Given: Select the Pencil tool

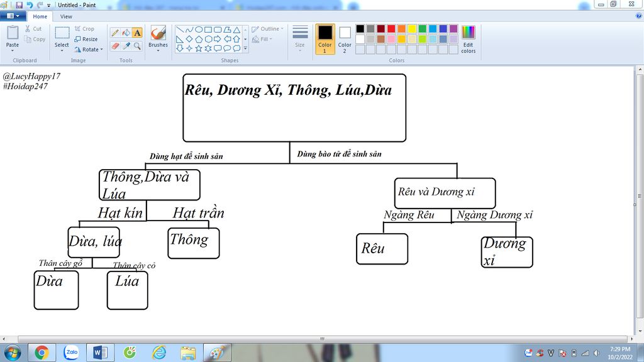Looking at the screenshot, I should click(115, 33).
